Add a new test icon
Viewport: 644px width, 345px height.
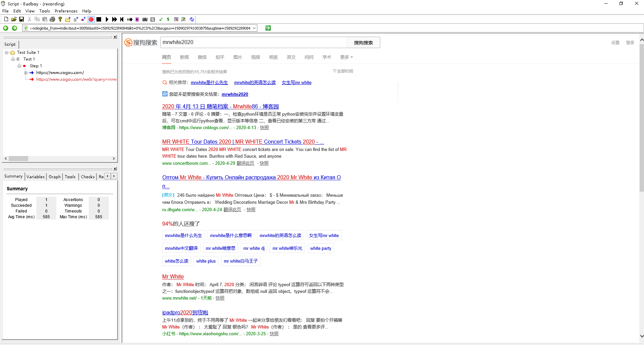click(76, 20)
